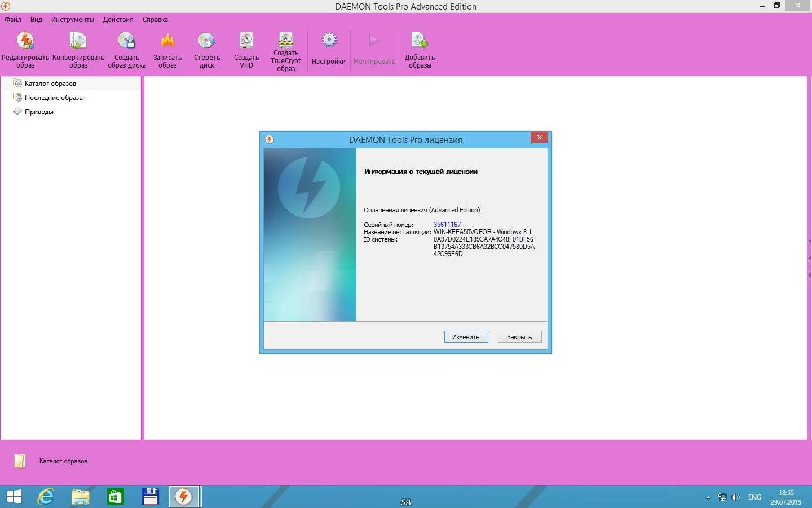This screenshot has width=812, height=508.
Task: Click the serial number 35611167 link
Action: [x=447, y=224]
